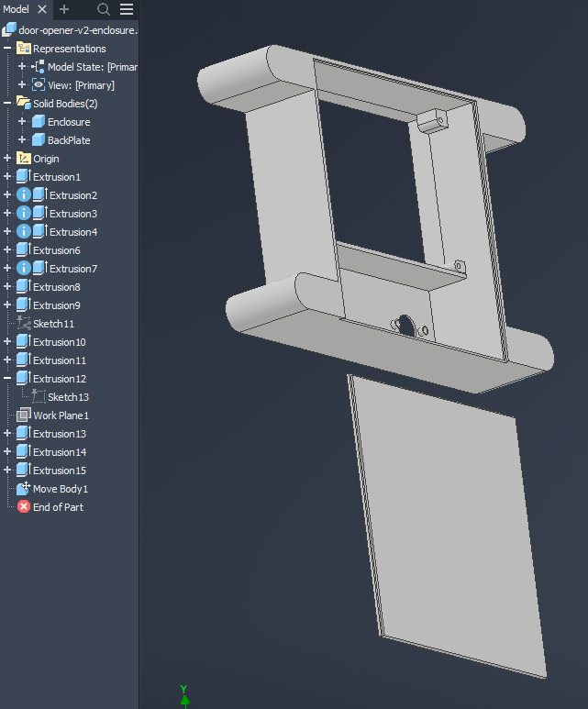Select the Sketch11 label
Screen dimensions: 588x709
pos(53,324)
